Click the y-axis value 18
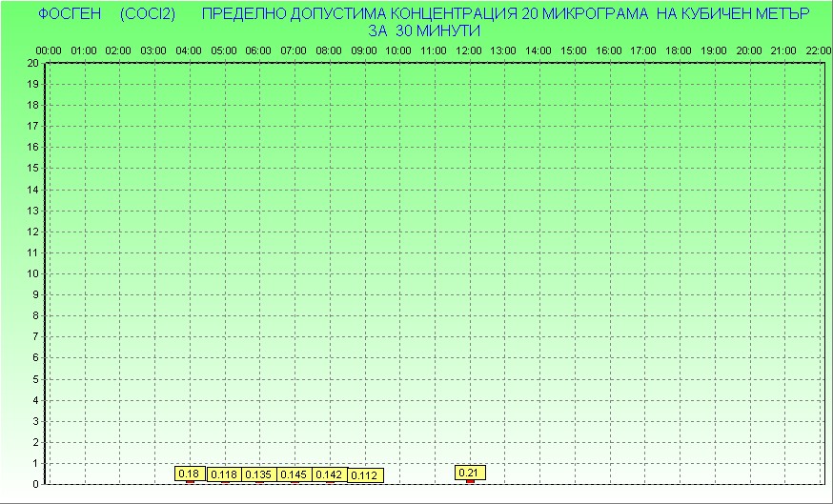The image size is (833, 504). tap(33, 105)
